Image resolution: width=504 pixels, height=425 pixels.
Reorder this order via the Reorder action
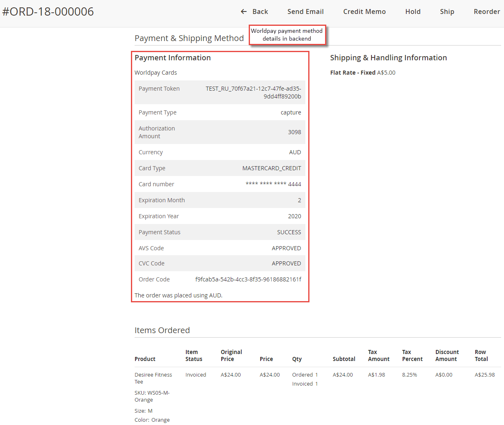[487, 11]
